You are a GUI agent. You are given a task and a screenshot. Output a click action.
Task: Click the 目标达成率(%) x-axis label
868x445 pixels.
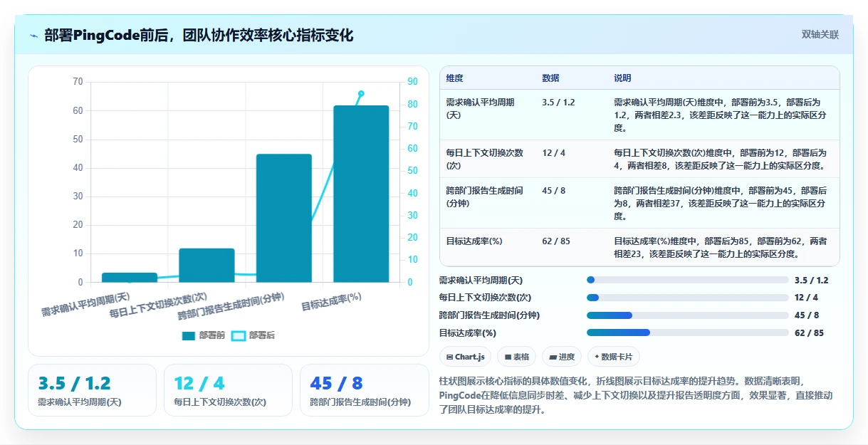[332, 302]
